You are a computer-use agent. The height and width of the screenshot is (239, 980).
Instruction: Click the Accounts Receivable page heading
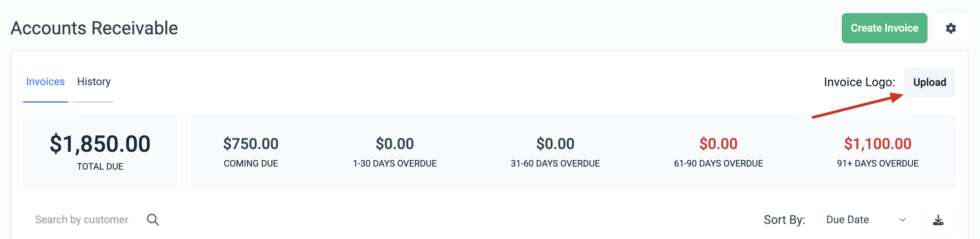click(94, 28)
